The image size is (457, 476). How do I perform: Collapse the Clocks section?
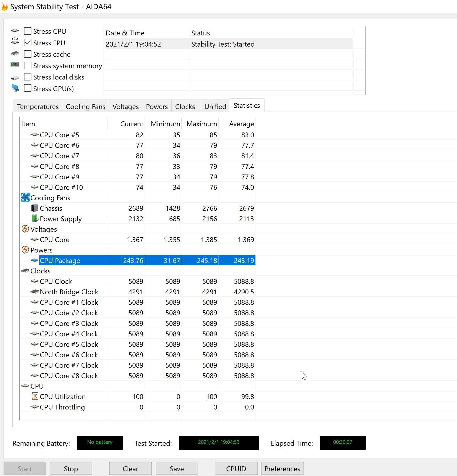pos(40,271)
